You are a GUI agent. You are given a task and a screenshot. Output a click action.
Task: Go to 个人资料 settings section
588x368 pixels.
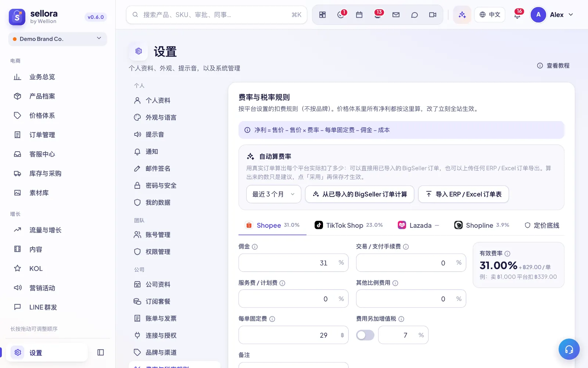[x=175, y=100]
